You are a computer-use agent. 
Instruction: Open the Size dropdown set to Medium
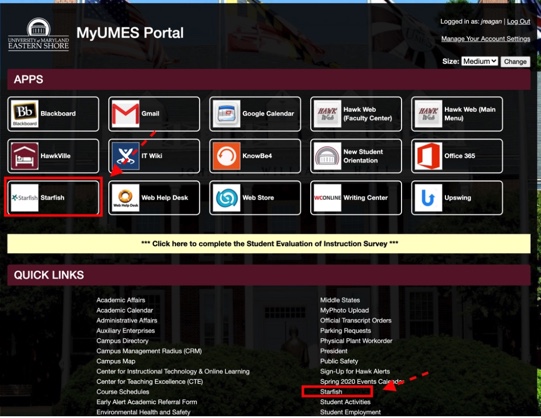click(x=480, y=61)
